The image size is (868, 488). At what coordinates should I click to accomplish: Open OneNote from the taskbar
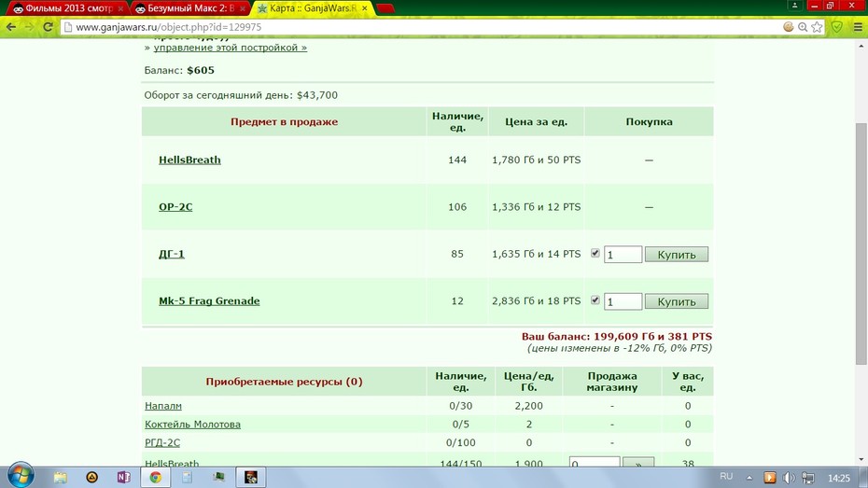[x=123, y=477]
